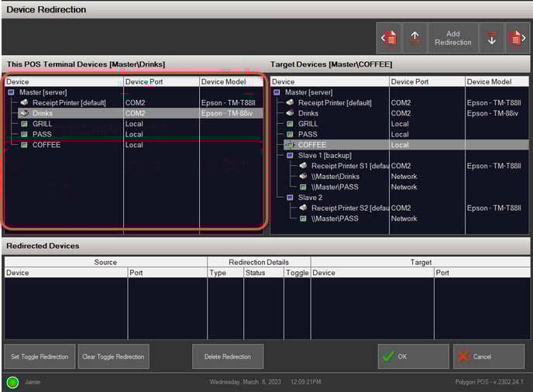Click date Wednesday, March 8, 2023 in status bar
533x392 pixels.
pos(245,382)
